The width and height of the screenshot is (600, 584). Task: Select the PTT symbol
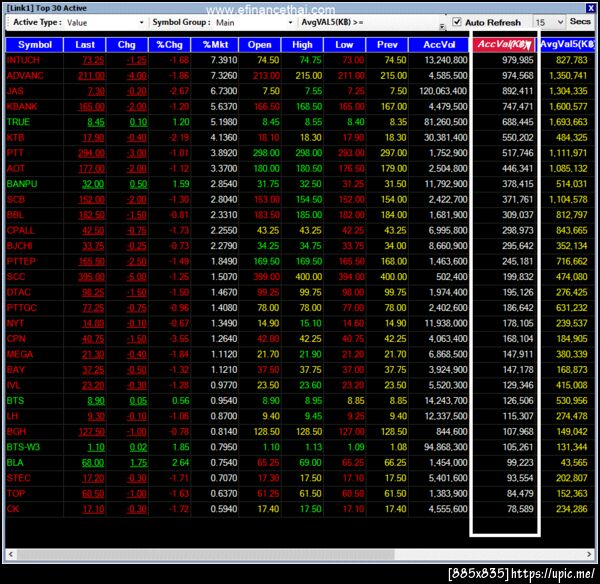point(15,153)
